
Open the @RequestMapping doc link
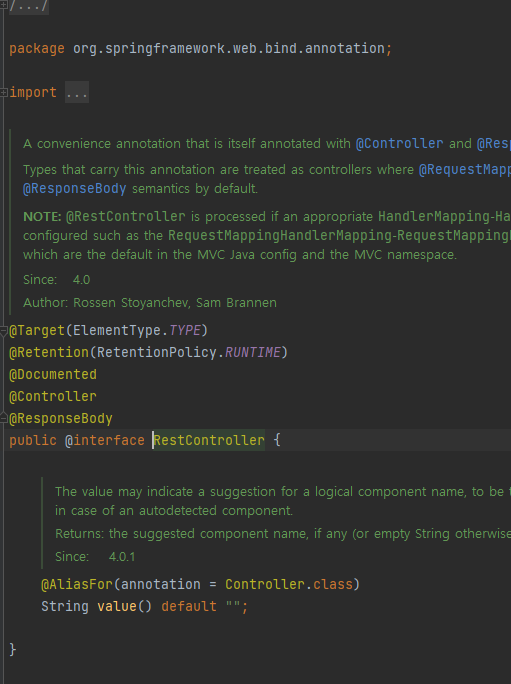tap(465, 169)
